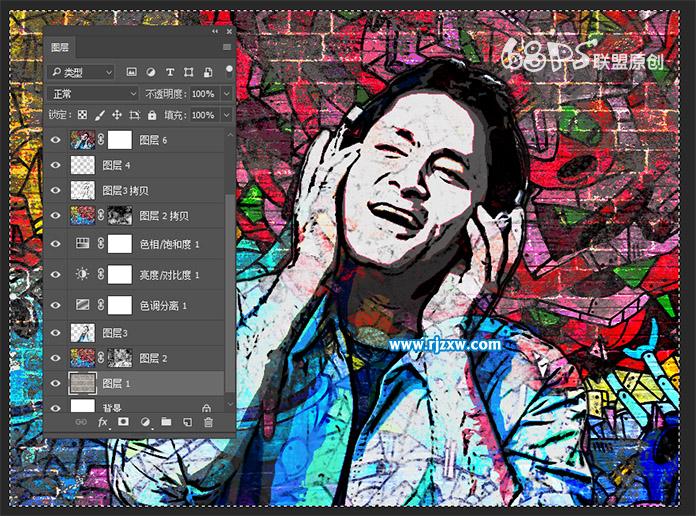Toggle visibility of 图层3
This screenshot has height=516, width=696.
coord(55,333)
